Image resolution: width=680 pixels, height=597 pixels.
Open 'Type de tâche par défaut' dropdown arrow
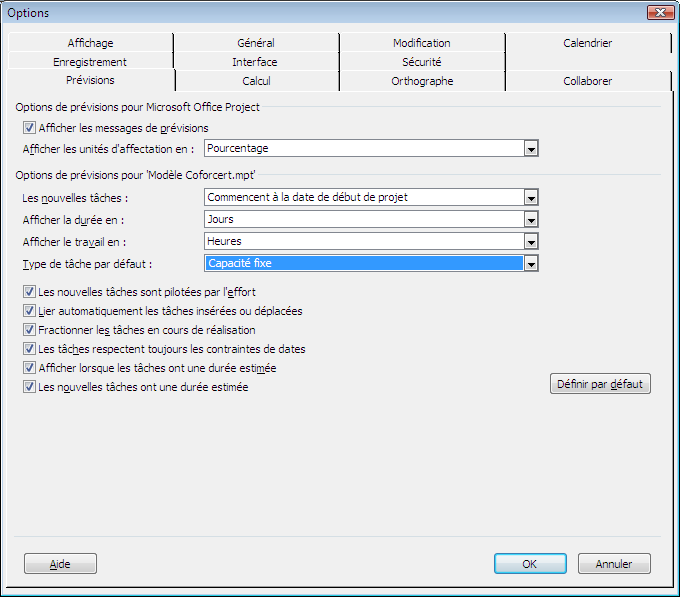pyautogui.click(x=531, y=264)
